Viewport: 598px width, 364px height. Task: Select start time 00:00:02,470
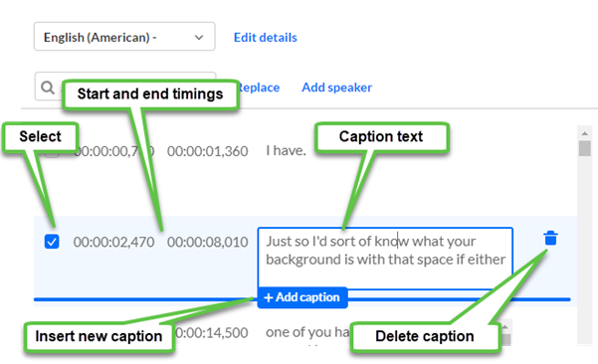(x=113, y=242)
